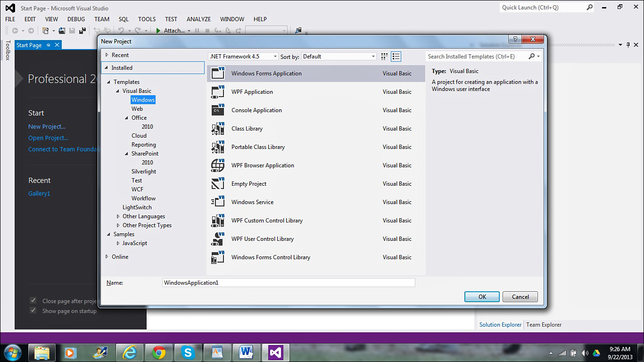The image size is (644, 362).
Task: Toggle 'Close page after project load' checkbox
Action: 33,301
